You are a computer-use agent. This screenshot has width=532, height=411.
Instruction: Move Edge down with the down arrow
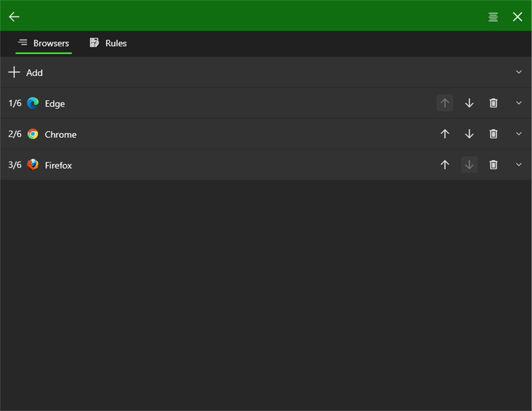click(469, 103)
